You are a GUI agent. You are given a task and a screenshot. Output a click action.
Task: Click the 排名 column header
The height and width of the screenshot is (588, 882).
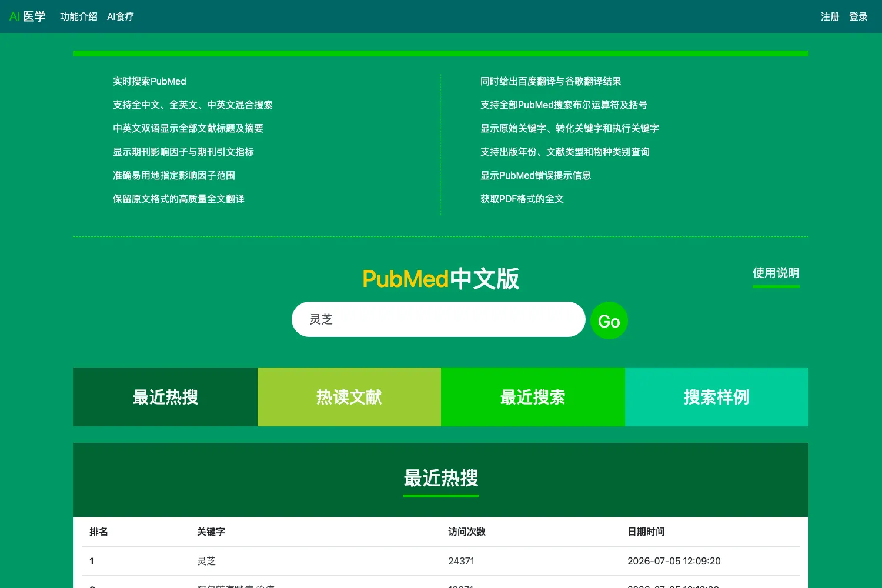(x=99, y=532)
